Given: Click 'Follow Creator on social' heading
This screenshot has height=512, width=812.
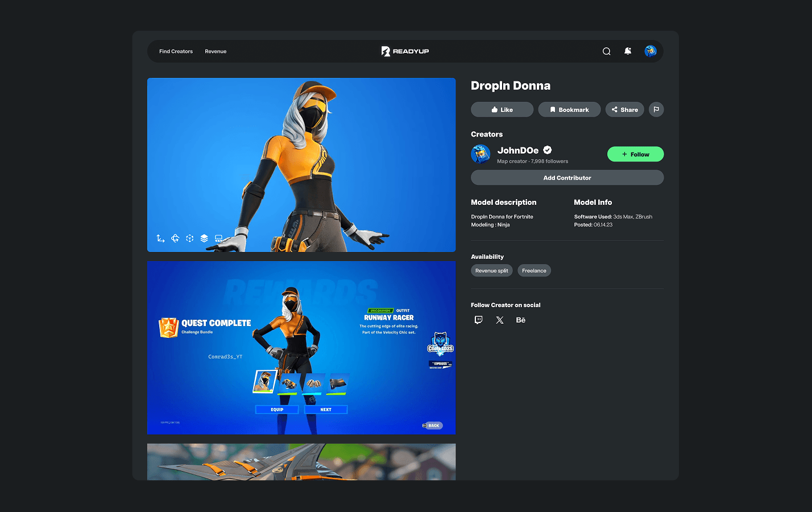Looking at the screenshot, I should [x=506, y=305].
